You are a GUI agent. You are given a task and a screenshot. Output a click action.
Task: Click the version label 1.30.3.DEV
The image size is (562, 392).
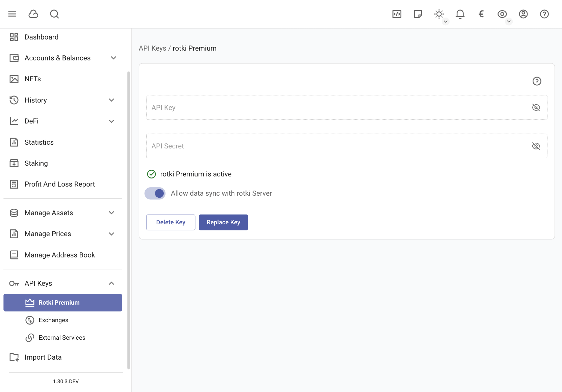coord(66,382)
